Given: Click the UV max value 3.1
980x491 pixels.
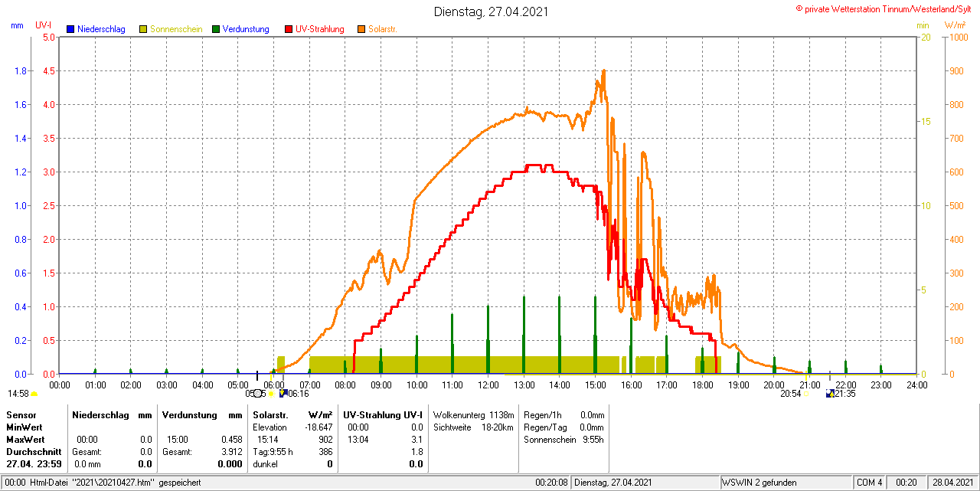Looking at the screenshot, I should click(x=416, y=440).
